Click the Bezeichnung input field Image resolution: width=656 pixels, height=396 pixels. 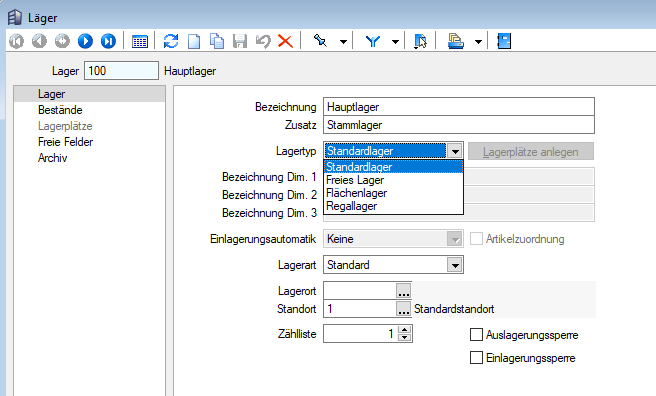point(459,107)
